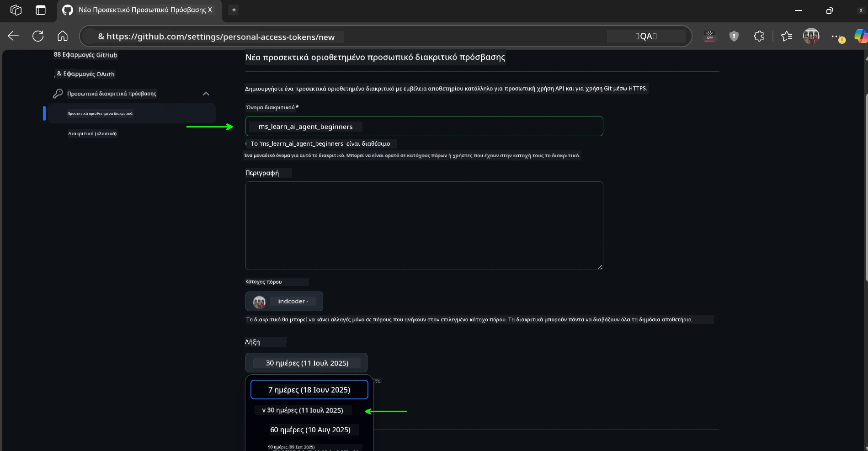Click the browser profile avatar
The width and height of the screenshot is (868, 451).
811,36
